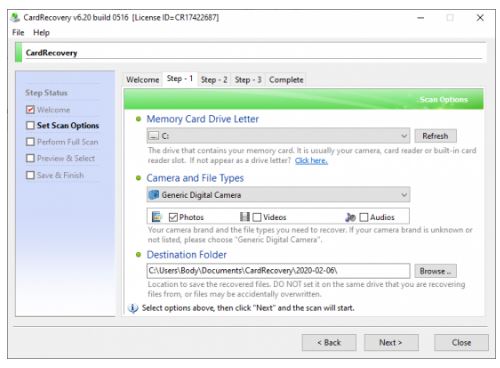Toggle the Welcome step status checkbox
500x368 pixels.
[x=30, y=109]
